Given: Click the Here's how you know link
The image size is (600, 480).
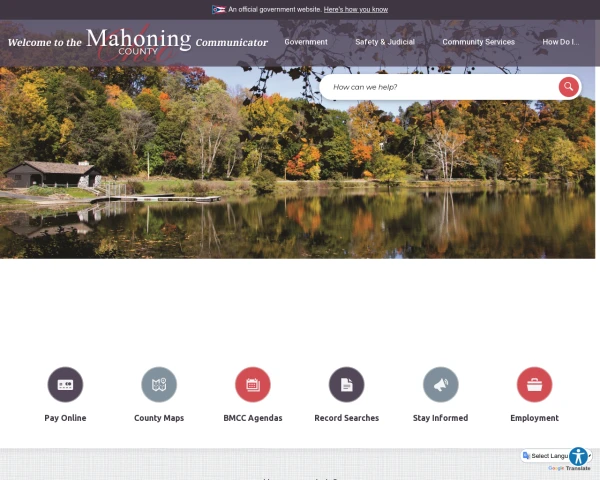Looking at the screenshot, I should coord(356,10).
